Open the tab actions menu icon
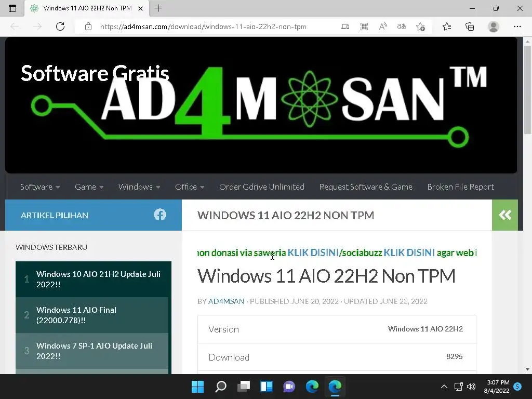This screenshot has width=532, height=399. [x=12, y=8]
